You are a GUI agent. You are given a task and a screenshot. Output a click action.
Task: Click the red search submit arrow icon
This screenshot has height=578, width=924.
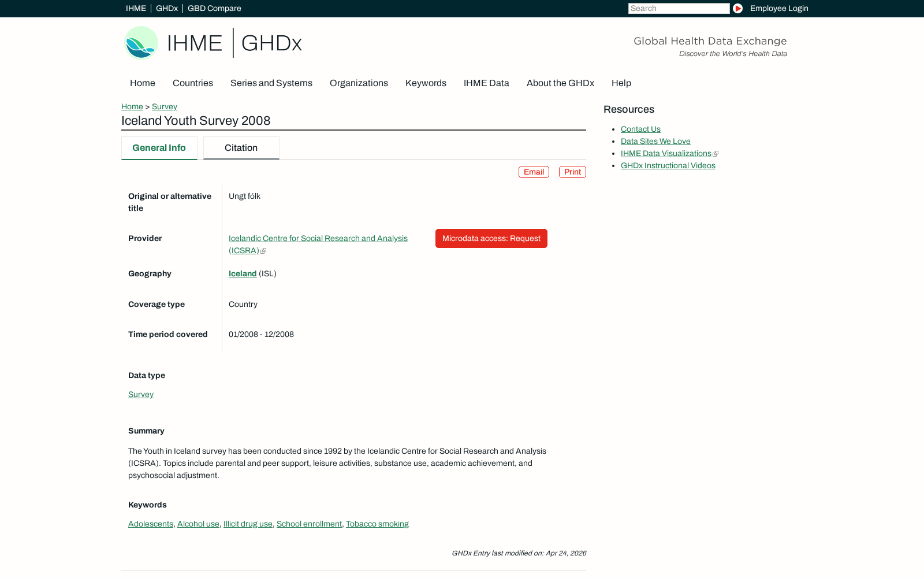pyautogui.click(x=737, y=8)
